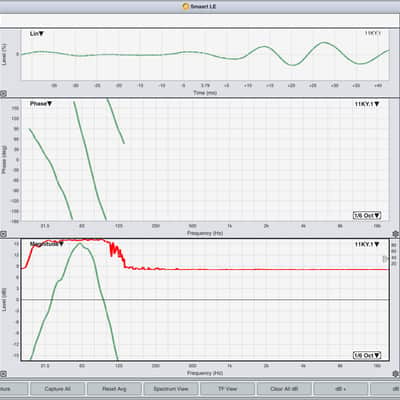Click the Reset Avg button
This screenshot has height=400, width=400.
coord(114,389)
